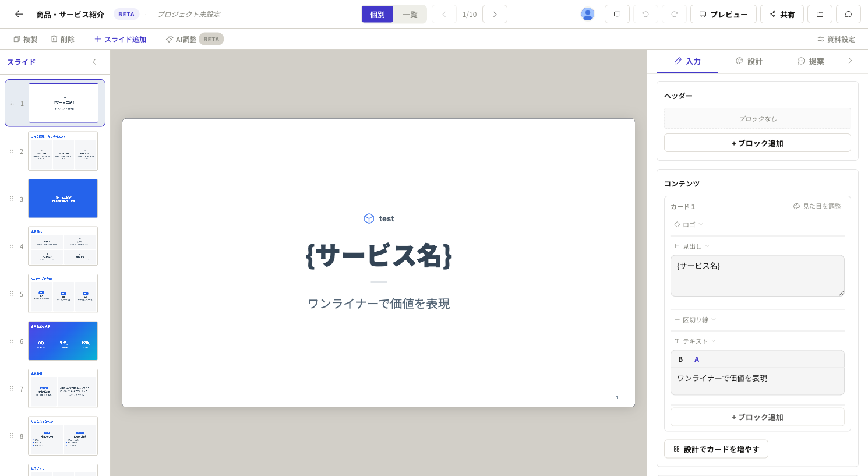Click the プレビュー button
The height and width of the screenshot is (476, 868).
tap(724, 14)
